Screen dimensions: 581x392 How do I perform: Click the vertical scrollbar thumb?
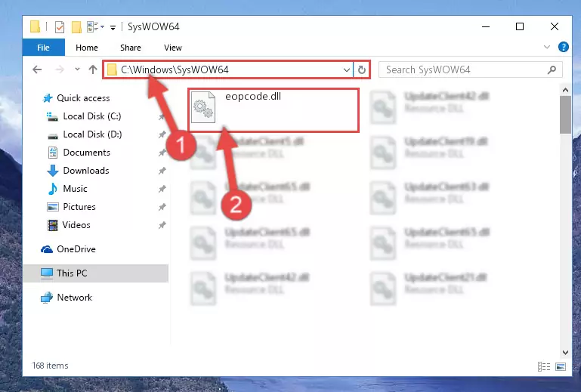coord(565,115)
